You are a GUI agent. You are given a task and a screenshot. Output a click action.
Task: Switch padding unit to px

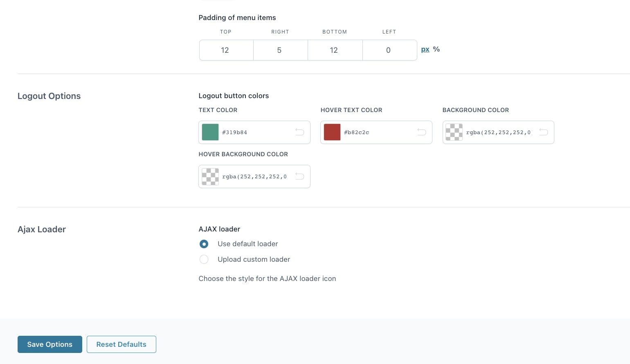(x=425, y=49)
